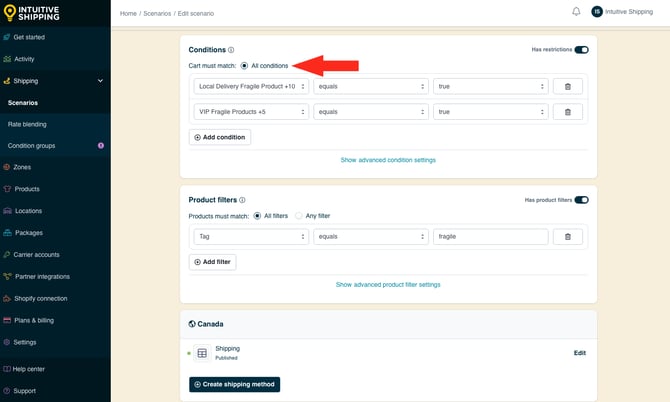
Task: Click the Shipping method table icon
Action: pos(202,353)
